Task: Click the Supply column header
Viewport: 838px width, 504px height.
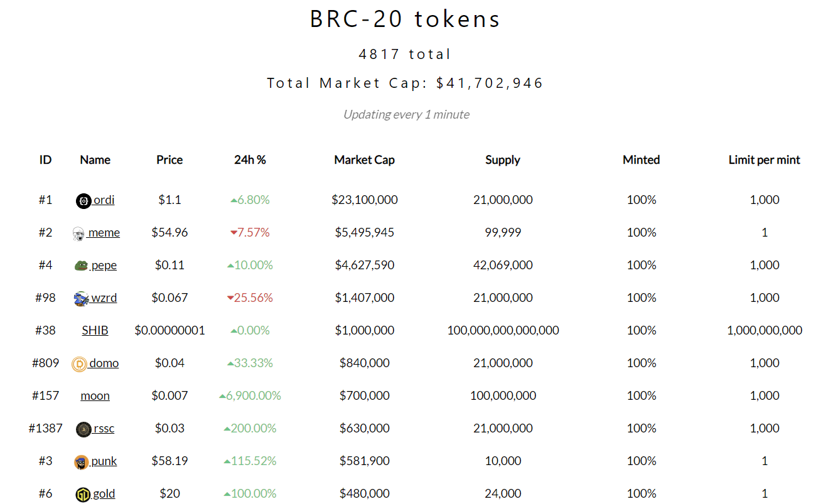Action: tap(503, 160)
